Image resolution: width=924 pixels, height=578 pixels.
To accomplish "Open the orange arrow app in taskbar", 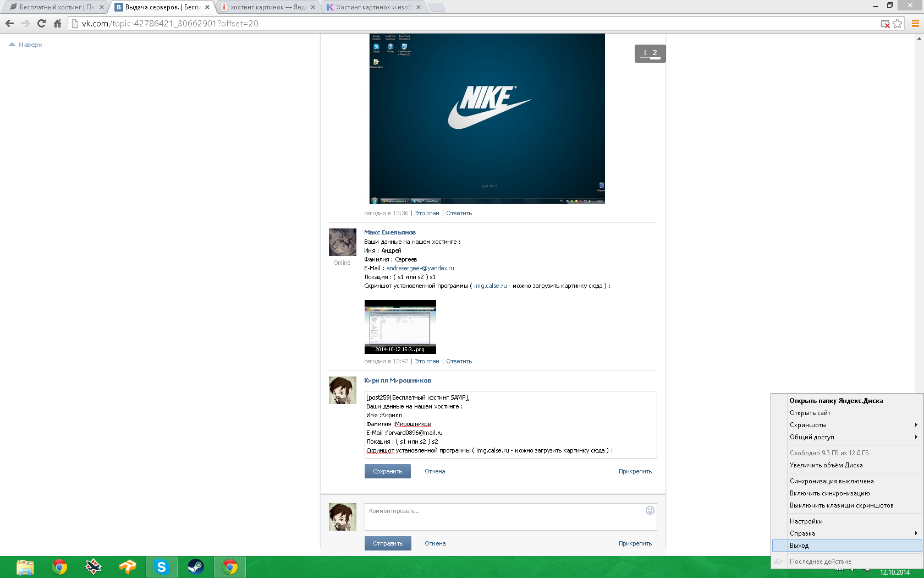I will pos(128,567).
